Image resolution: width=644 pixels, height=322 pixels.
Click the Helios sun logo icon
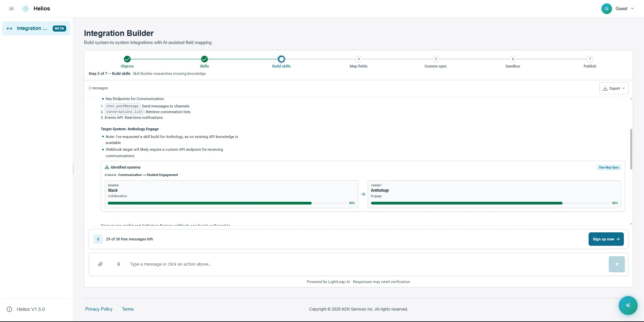tap(26, 9)
